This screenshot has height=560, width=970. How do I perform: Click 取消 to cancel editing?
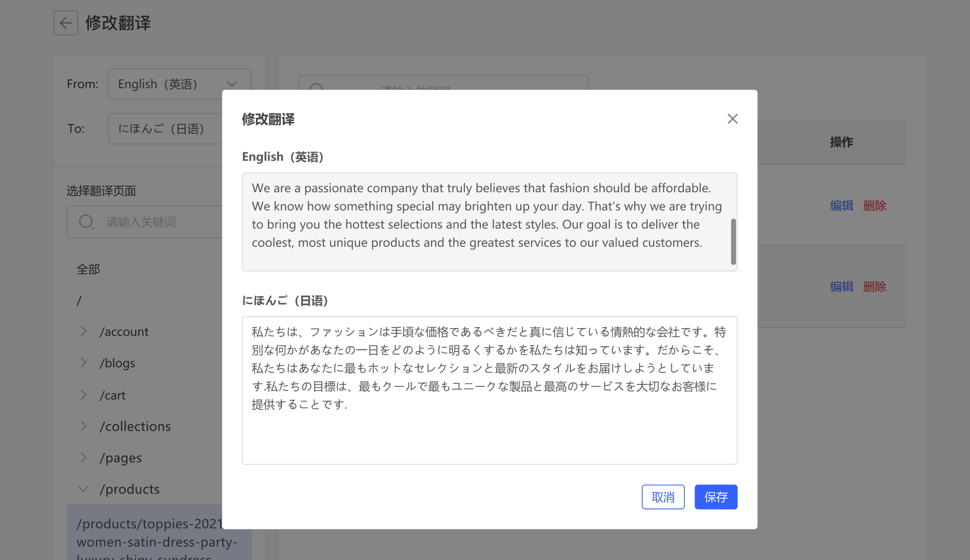(x=663, y=497)
